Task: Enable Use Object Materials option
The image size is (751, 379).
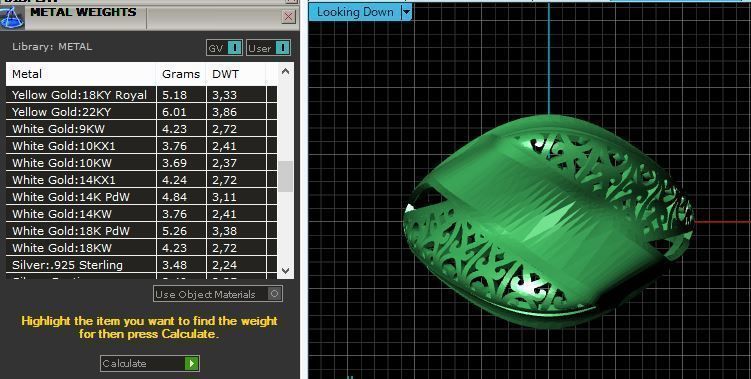Action: (x=218, y=294)
